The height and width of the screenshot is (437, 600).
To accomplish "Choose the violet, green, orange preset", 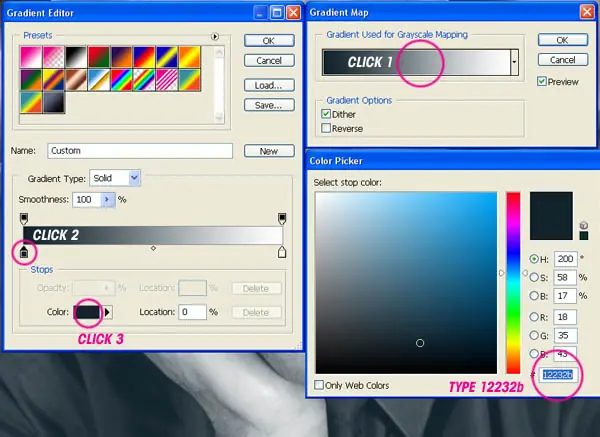I will 31,80.
